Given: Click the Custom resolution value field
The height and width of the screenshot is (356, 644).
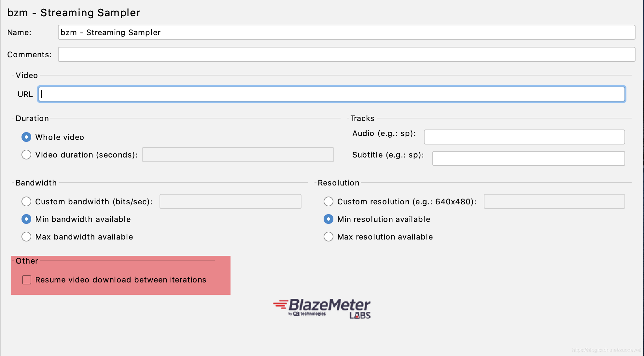Looking at the screenshot, I should point(554,201).
